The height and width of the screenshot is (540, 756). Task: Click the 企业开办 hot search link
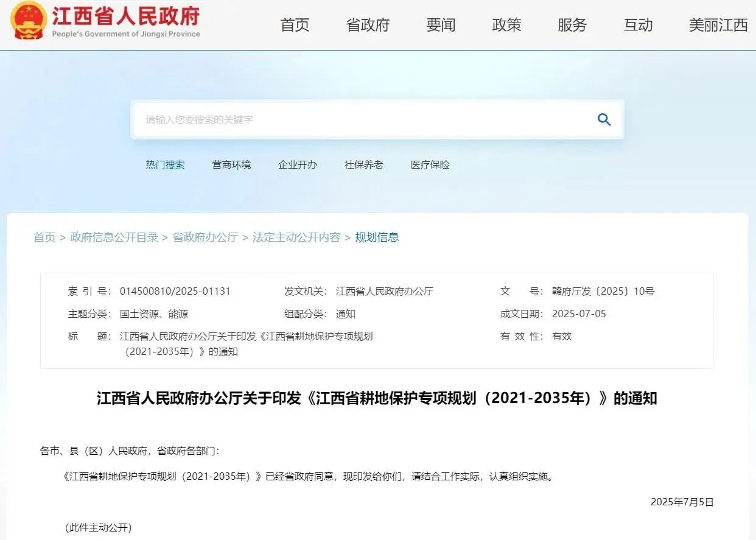pos(298,164)
